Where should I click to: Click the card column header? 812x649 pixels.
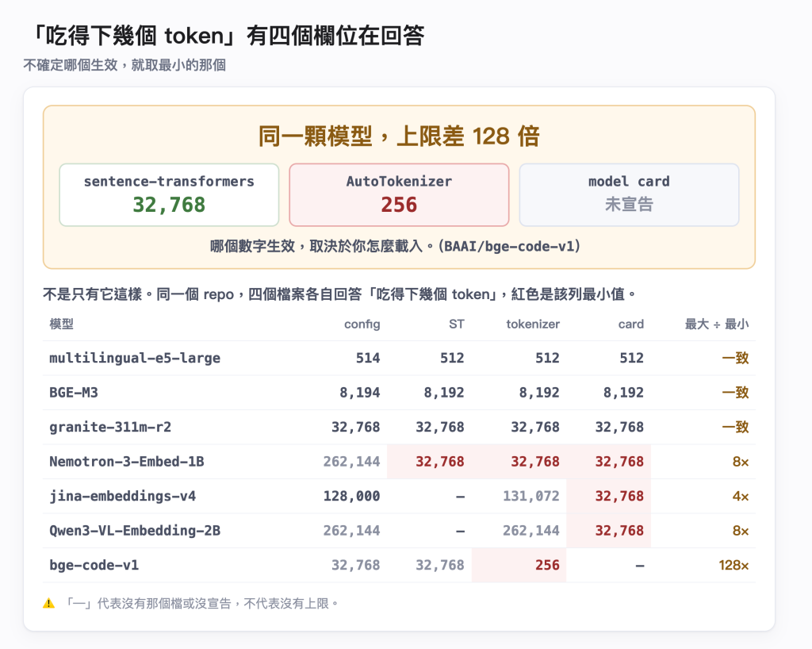click(630, 324)
